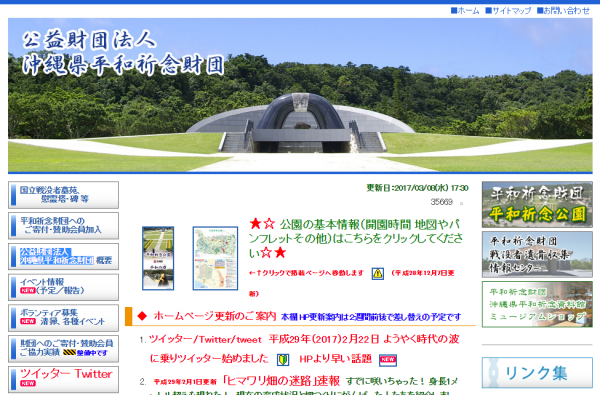This screenshot has height=395, width=600.
Task: Click the park map thumbnail
Action: click(215, 258)
